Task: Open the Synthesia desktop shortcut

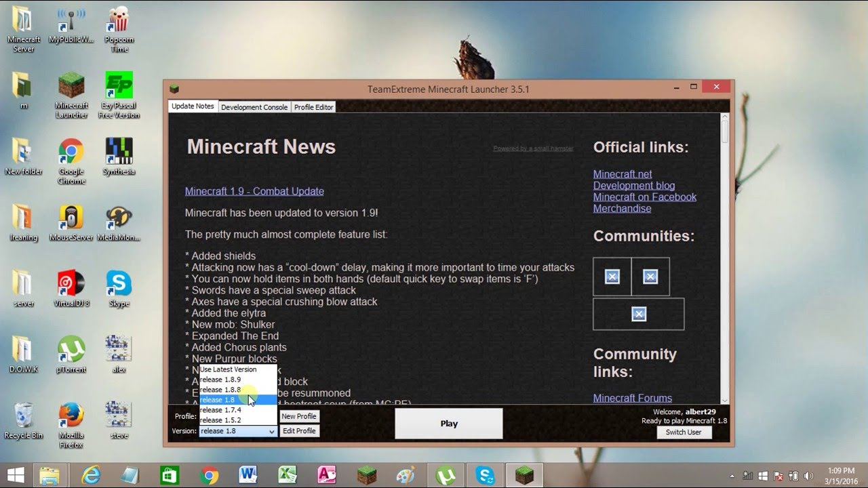Action: pos(119,157)
